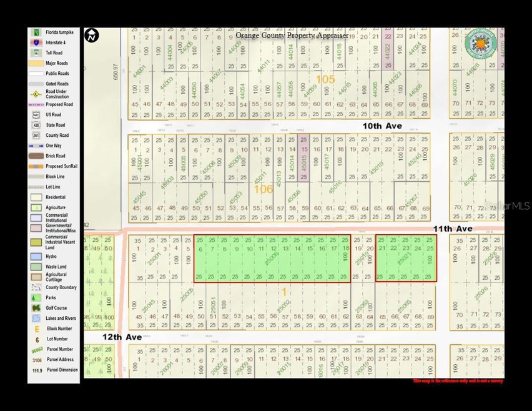The width and height of the screenshot is (532, 411).
Task: Click the One Way arrows icon
Action: pyautogui.click(x=36, y=146)
